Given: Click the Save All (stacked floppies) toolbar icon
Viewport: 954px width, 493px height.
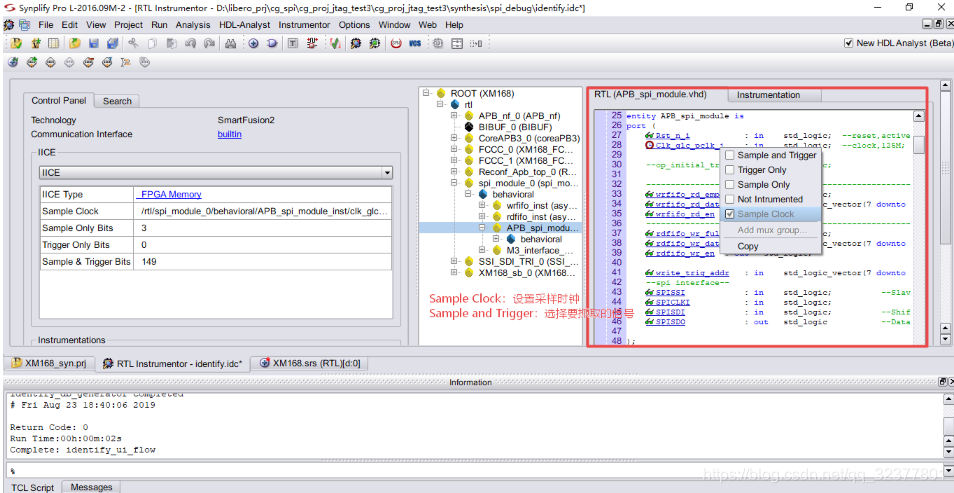Looking at the screenshot, I should [112, 43].
